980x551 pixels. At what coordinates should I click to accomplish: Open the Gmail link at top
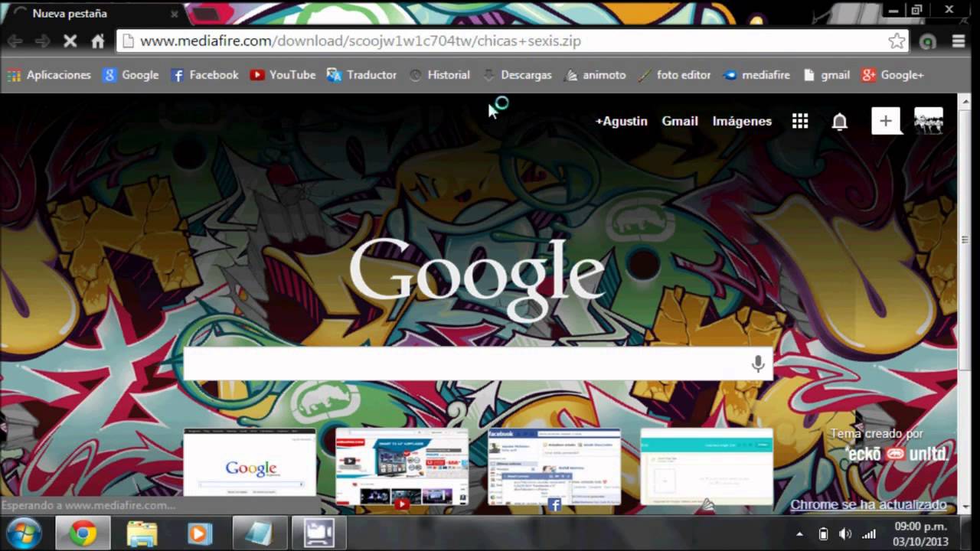[x=680, y=121]
